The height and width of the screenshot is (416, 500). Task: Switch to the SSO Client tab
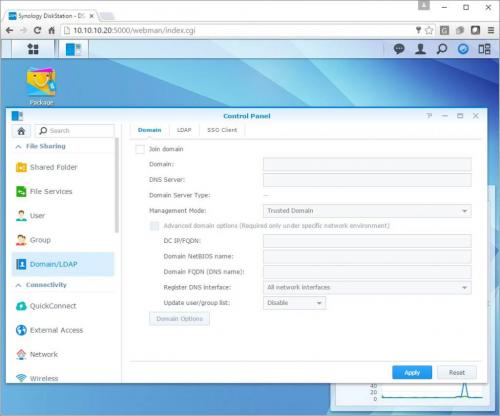(x=222, y=130)
